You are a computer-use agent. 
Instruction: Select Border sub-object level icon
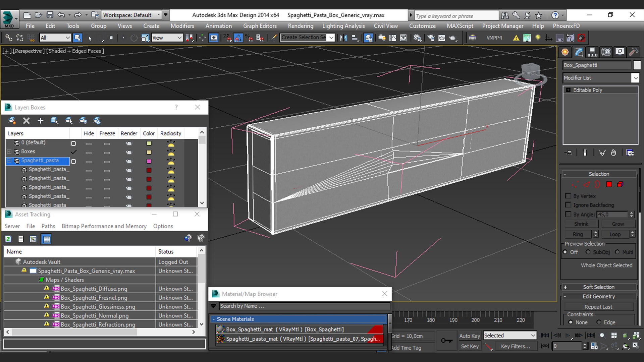click(597, 184)
